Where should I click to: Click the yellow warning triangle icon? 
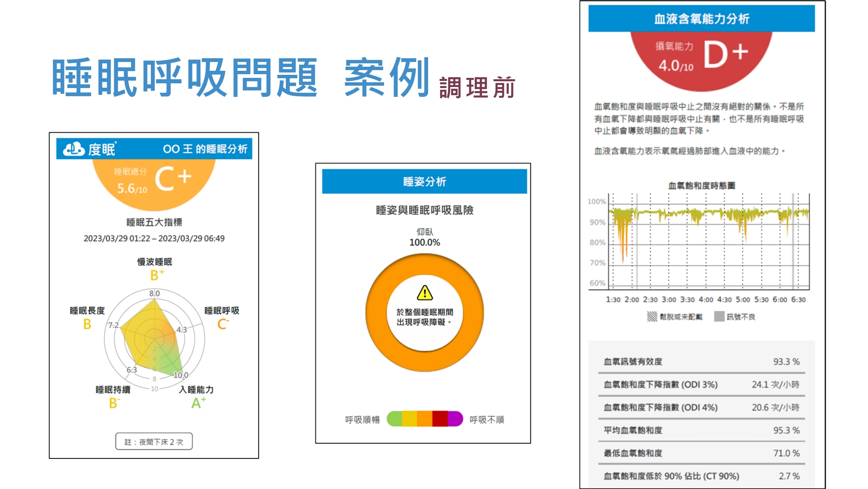[425, 293]
